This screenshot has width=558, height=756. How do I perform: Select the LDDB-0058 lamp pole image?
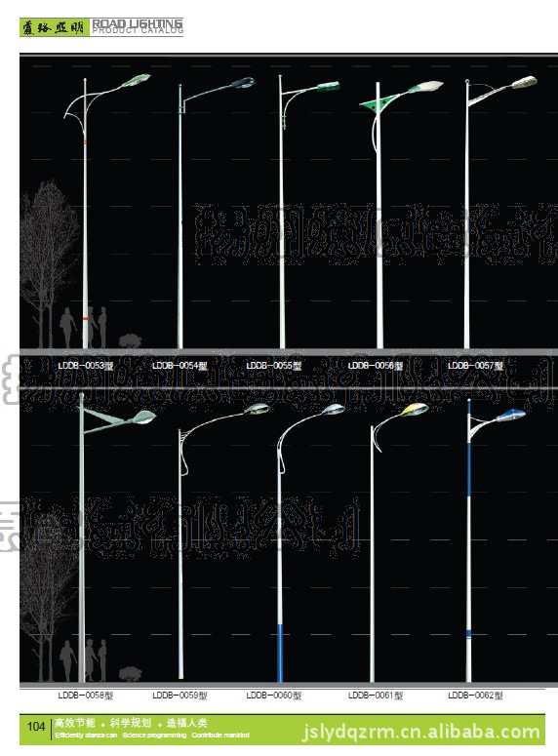[117, 537]
